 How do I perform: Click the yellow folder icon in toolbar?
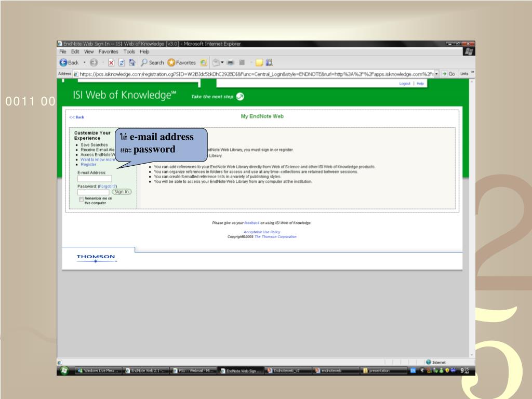tap(259, 63)
